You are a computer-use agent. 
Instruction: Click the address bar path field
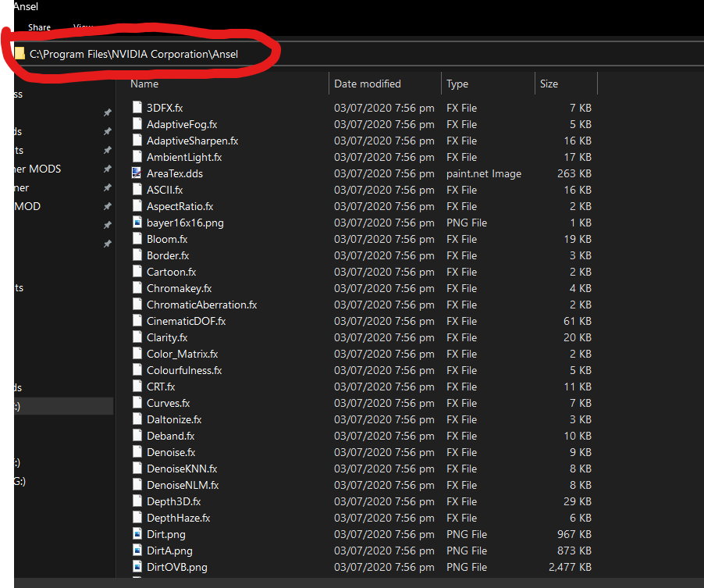(x=359, y=54)
